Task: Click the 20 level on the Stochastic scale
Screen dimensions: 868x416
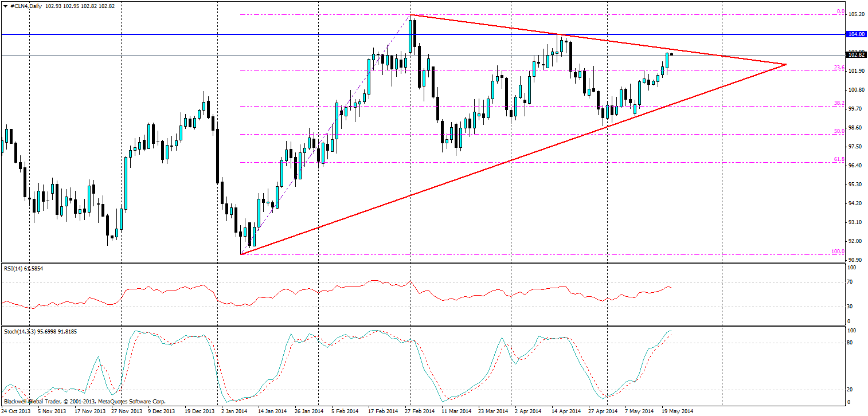Action: [851, 390]
